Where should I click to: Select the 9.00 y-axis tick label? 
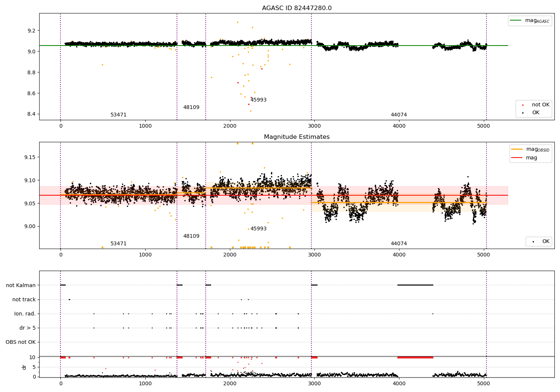[x=30, y=227]
